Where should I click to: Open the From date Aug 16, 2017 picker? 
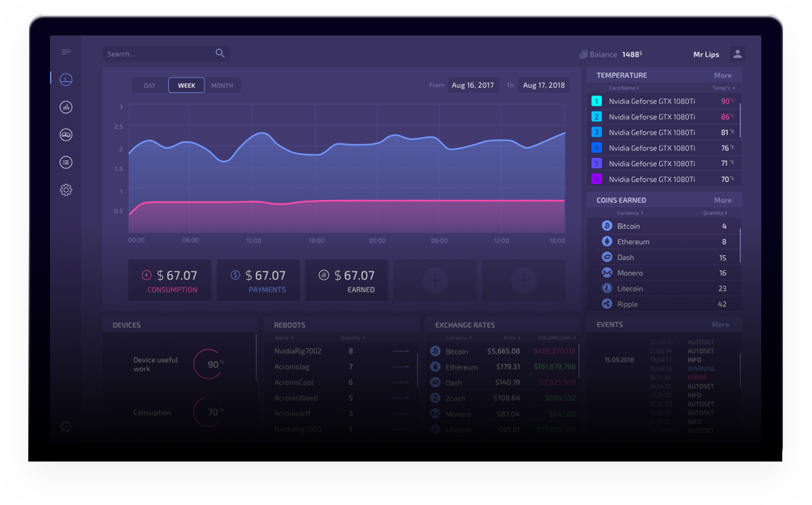click(x=473, y=85)
